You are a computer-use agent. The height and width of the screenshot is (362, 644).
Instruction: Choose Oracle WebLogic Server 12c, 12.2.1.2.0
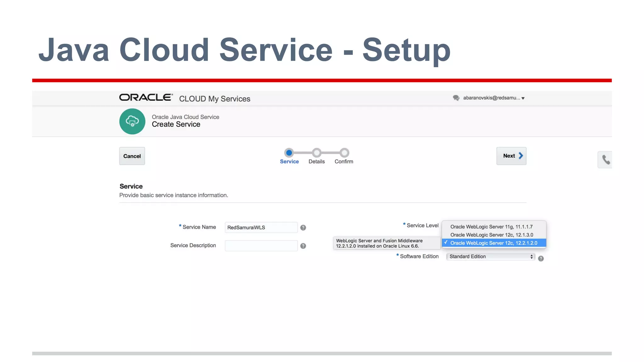[494, 243]
